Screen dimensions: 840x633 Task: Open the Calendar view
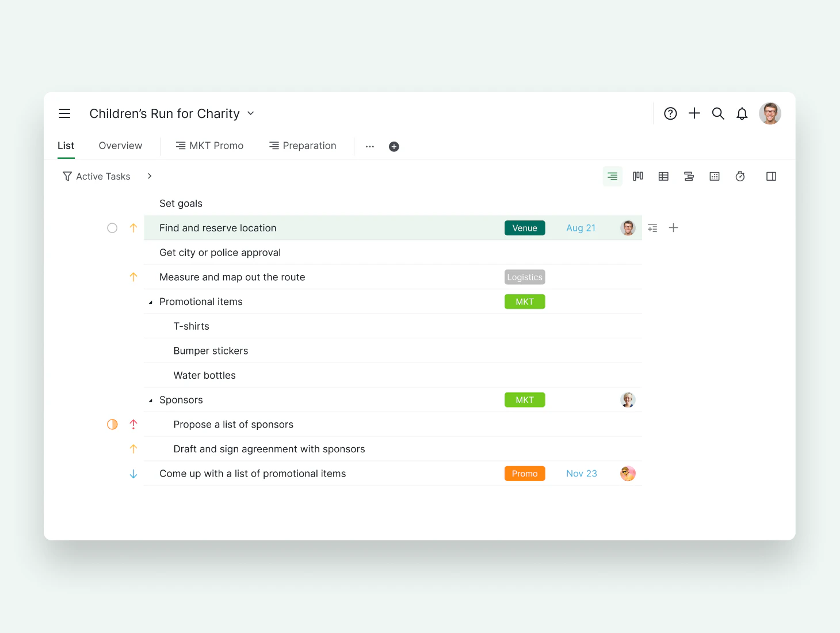715,176
